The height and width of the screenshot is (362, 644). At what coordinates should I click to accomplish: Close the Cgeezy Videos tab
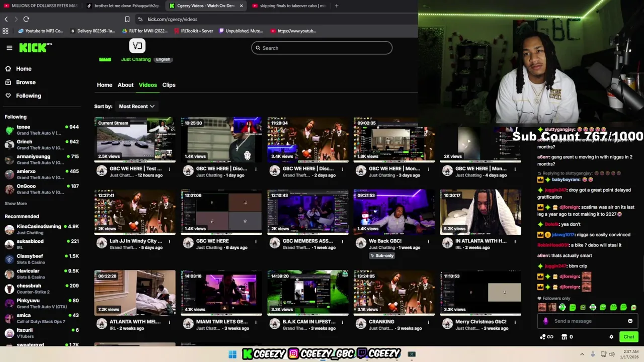[242, 6]
